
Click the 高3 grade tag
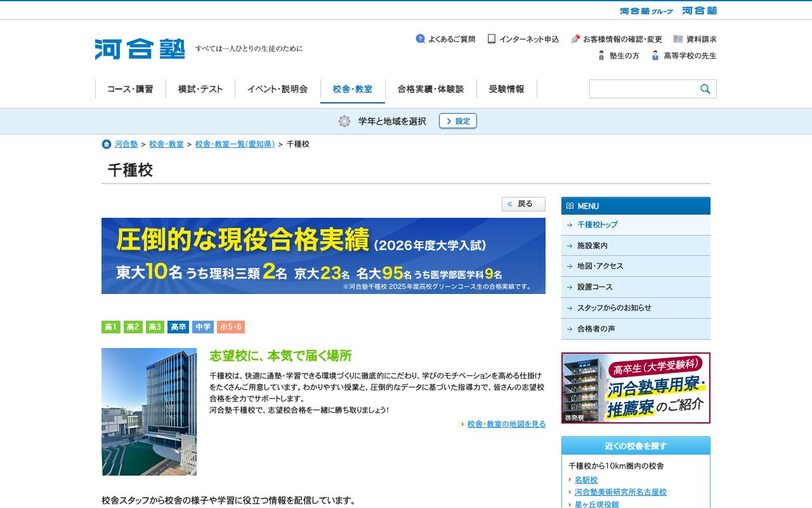[155, 327]
